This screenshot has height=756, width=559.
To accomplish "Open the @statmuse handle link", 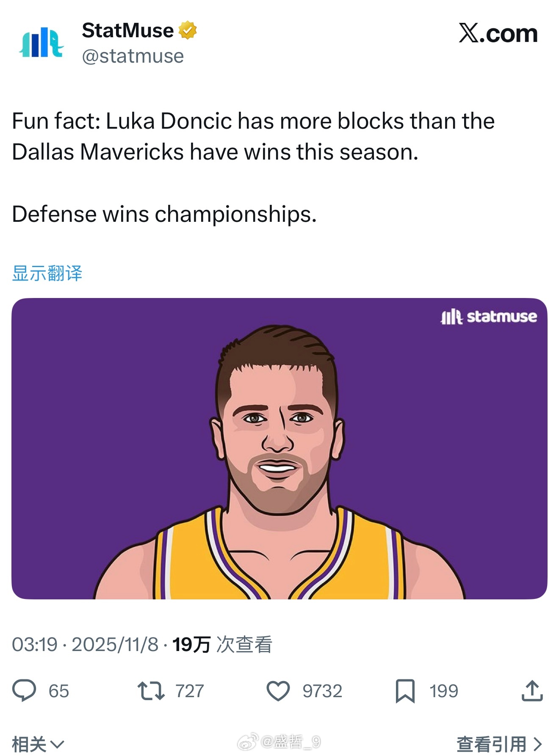I will coord(133,56).
